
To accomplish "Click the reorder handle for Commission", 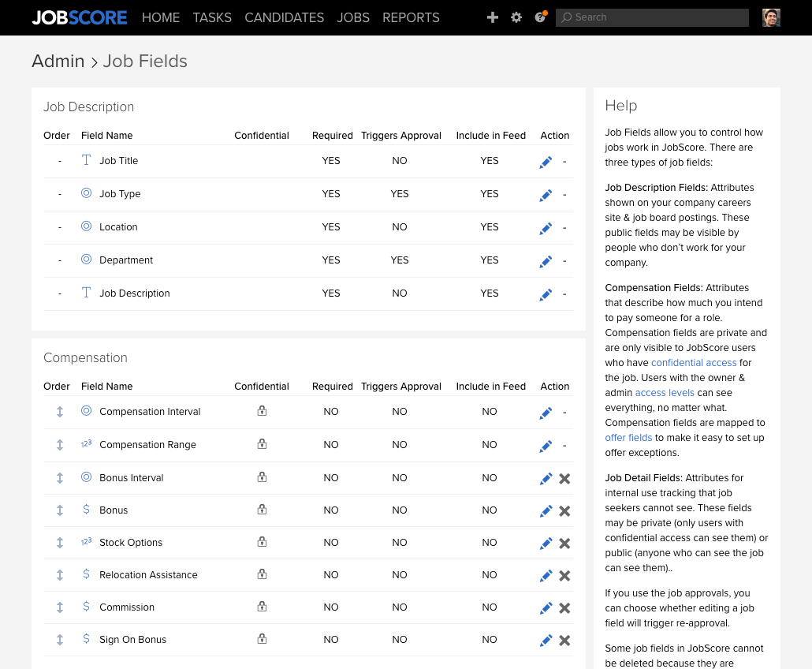I will 60,607.
